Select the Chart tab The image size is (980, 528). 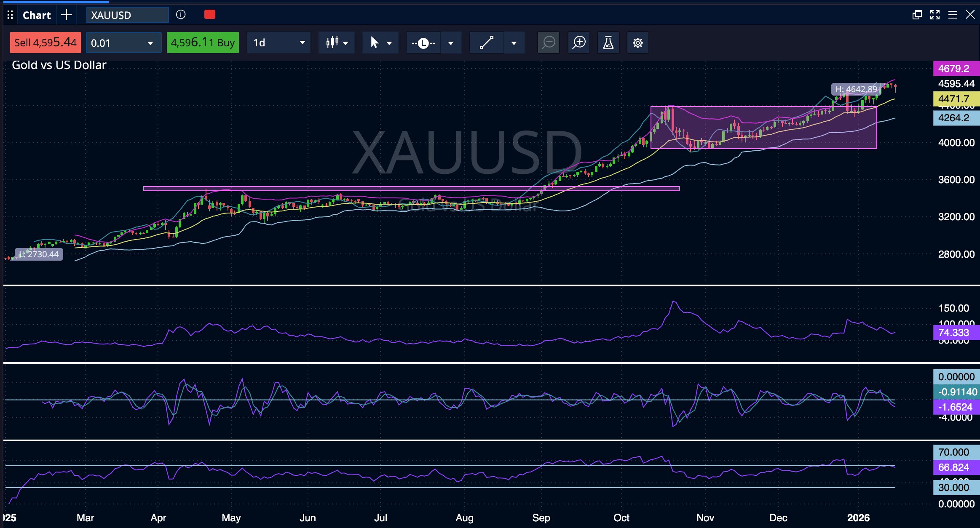(x=37, y=15)
